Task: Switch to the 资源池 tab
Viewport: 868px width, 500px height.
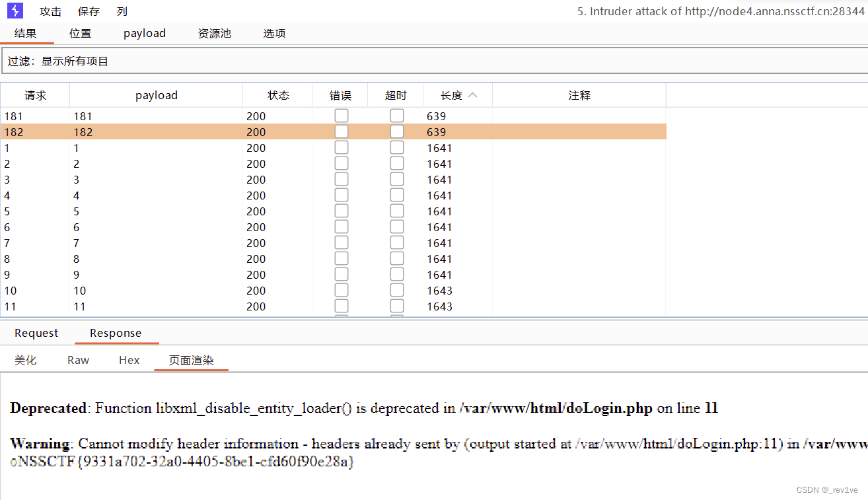Action: [215, 33]
